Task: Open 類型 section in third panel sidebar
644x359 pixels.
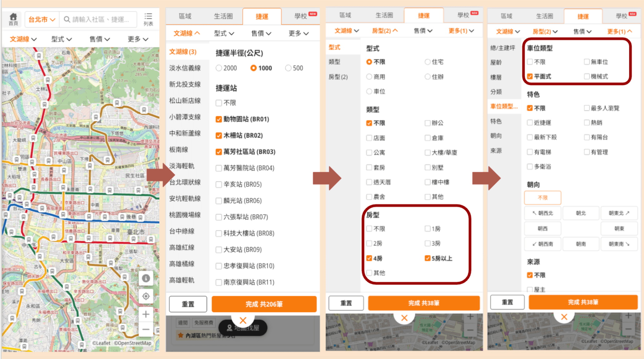Action: 334,62
